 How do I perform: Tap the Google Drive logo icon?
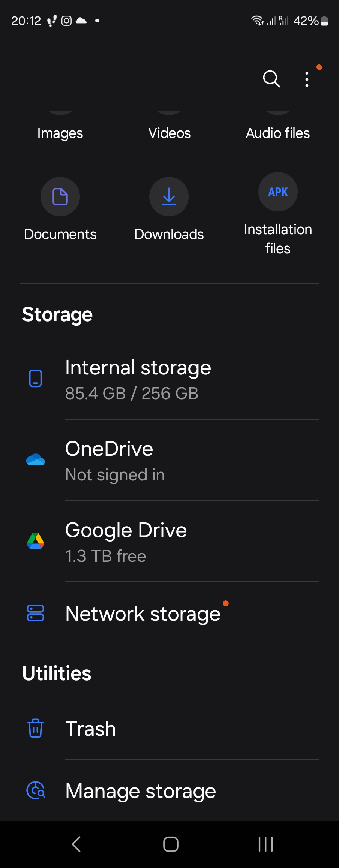tap(36, 541)
